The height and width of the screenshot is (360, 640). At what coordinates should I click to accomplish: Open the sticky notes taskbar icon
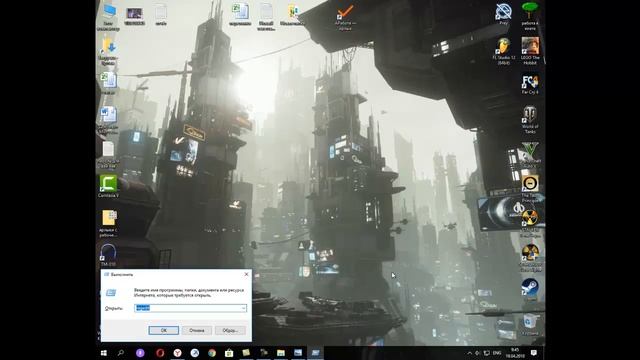[246, 353]
